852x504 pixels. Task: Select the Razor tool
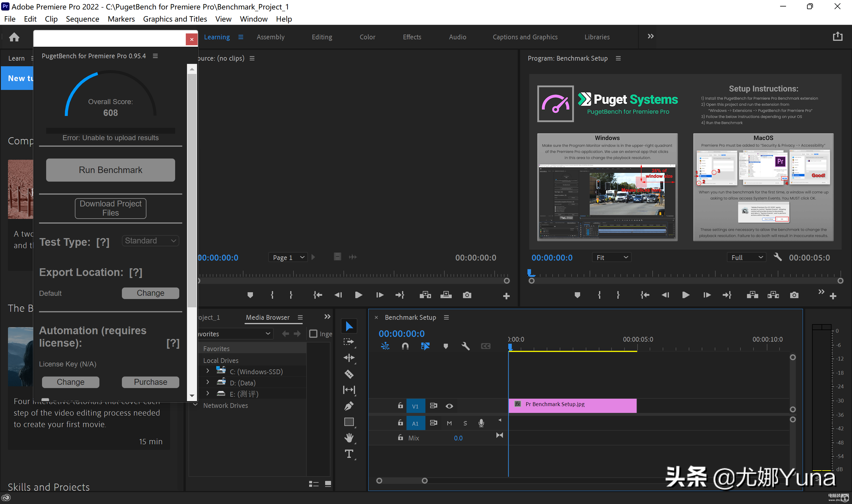coord(349,374)
